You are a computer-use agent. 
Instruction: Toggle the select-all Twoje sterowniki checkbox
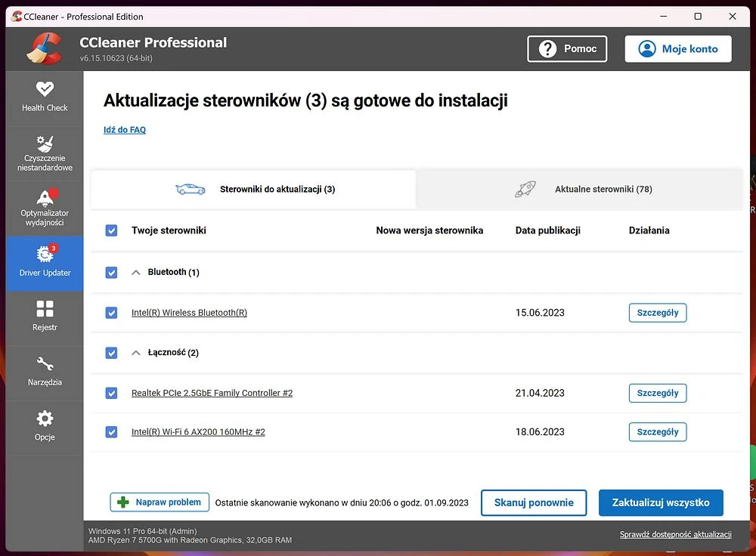pos(111,230)
